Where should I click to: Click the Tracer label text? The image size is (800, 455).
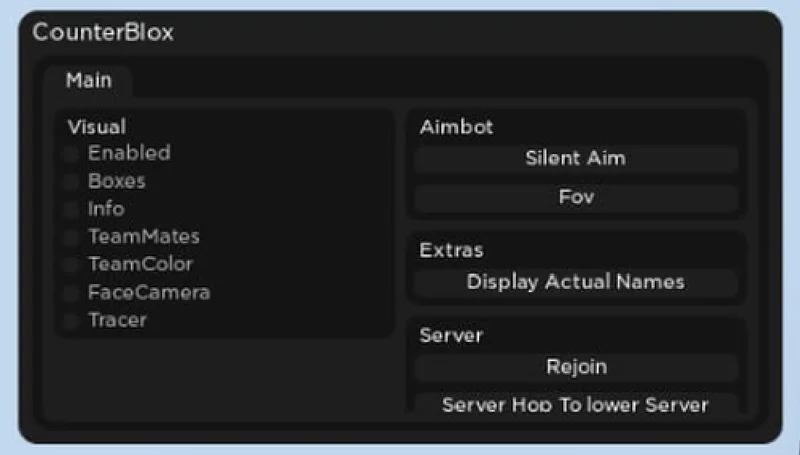click(117, 320)
